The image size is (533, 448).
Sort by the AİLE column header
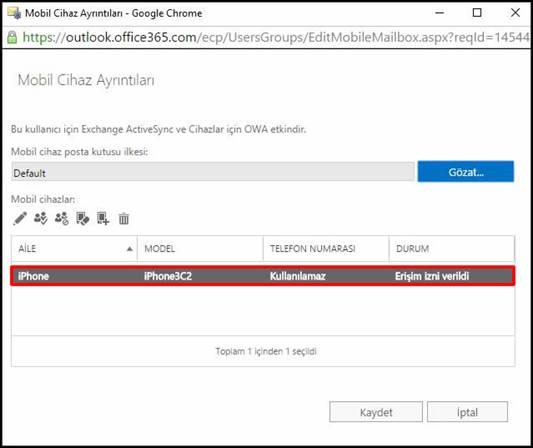(74, 248)
